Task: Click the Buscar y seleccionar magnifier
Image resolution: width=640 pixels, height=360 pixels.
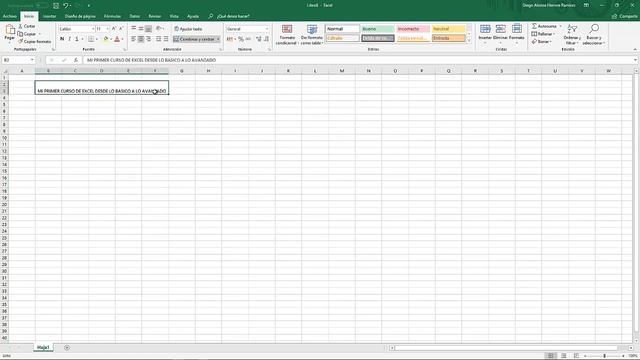Action: pos(594,29)
